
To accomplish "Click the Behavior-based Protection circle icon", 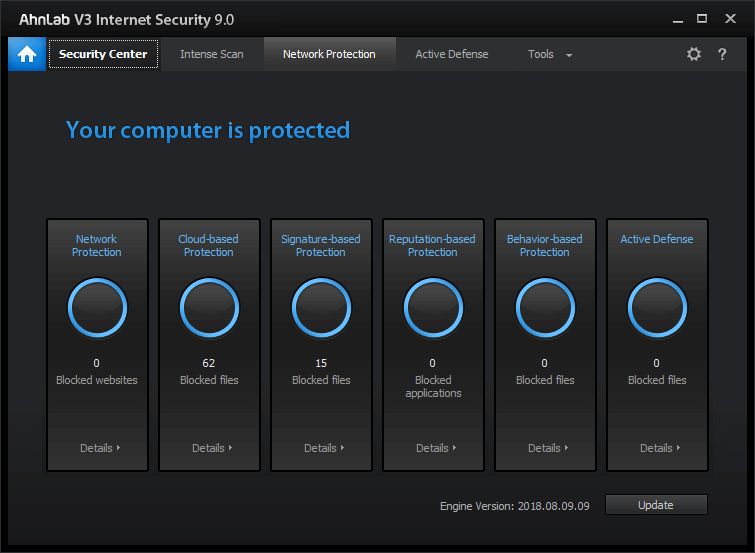I will (545, 308).
